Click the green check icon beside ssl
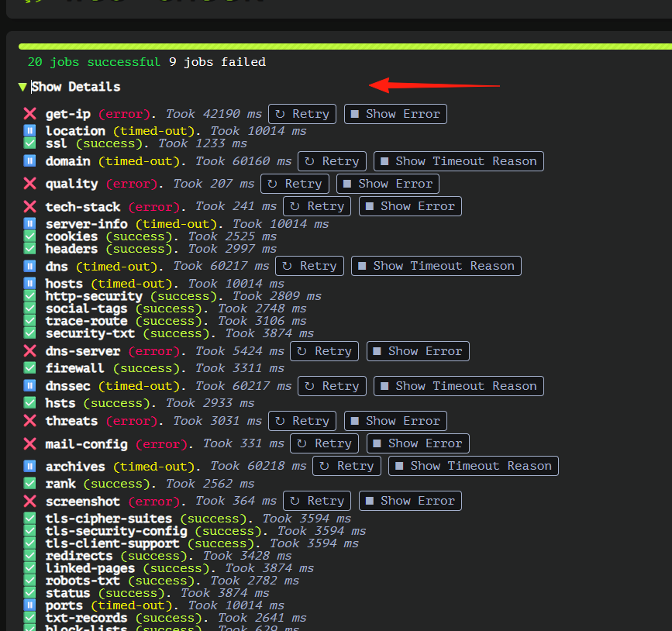The width and height of the screenshot is (672, 631). (x=29, y=143)
